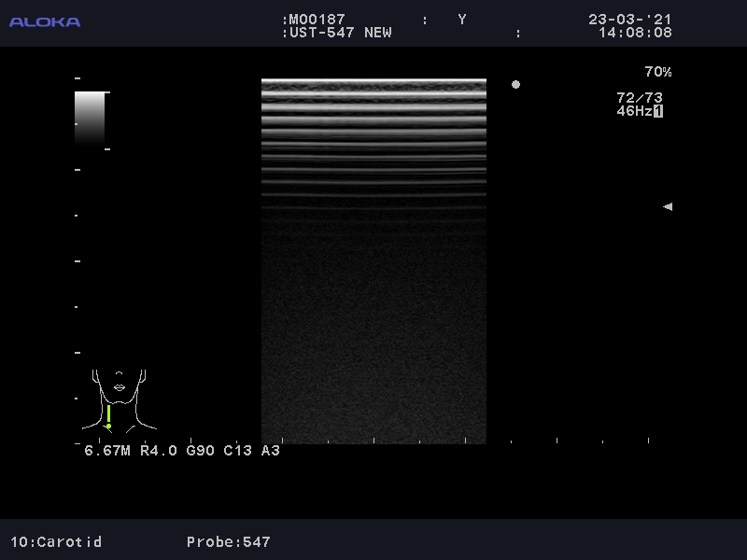Click the grayscale bar
The height and width of the screenshot is (560, 747).
pos(90,119)
